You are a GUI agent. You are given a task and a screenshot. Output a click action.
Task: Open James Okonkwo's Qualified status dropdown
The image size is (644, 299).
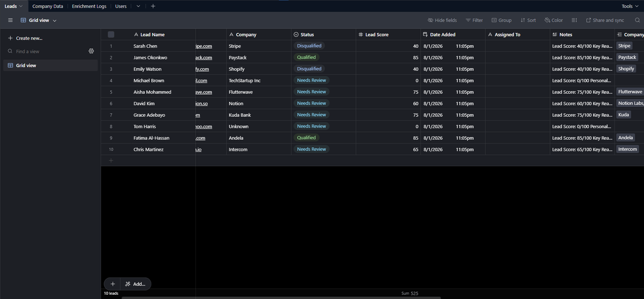[306, 57]
